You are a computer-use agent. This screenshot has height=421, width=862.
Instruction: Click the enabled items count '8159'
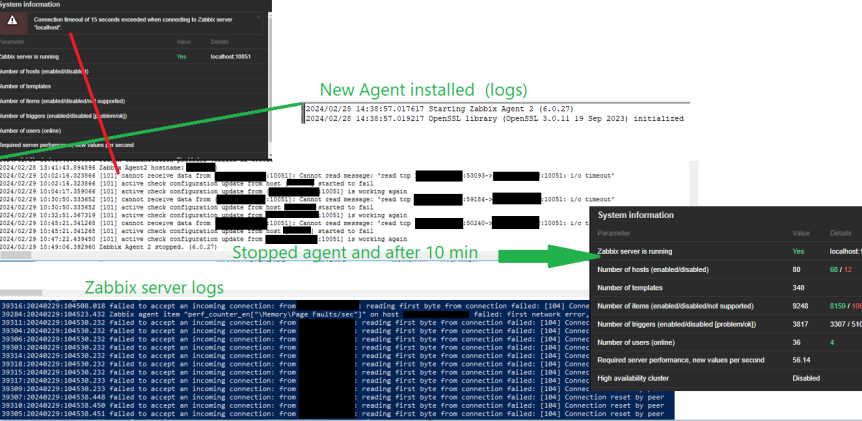click(x=837, y=306)
